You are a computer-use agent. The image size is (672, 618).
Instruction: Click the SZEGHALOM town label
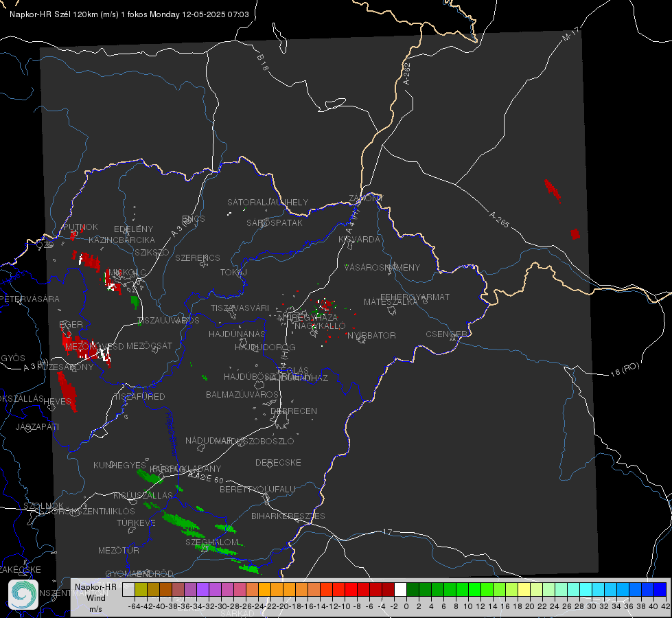pyautogui.click(x=211, y=542)
